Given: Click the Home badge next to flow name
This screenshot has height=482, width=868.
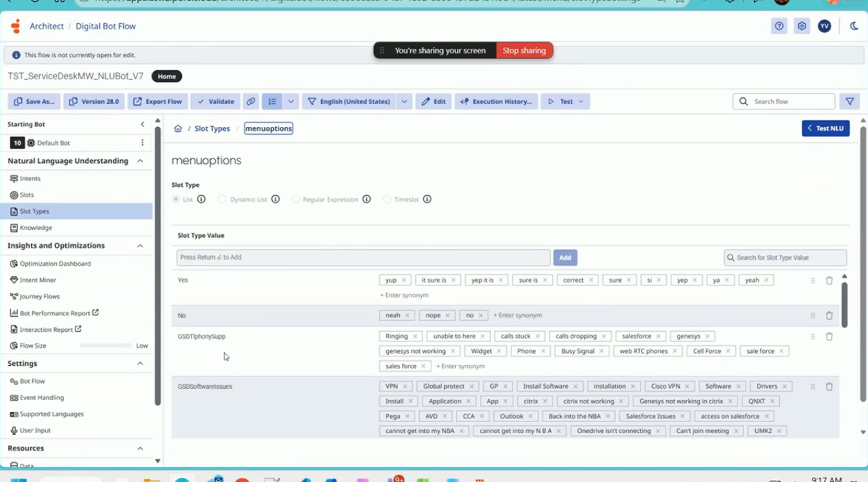Looking at the screenshot, I should [166, 77].
